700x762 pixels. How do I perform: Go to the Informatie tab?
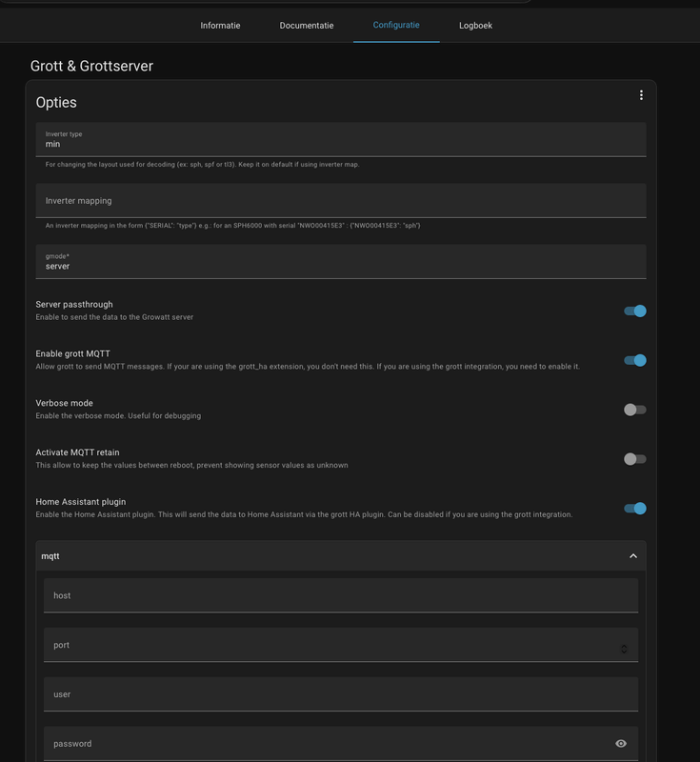click(x=220, y=26)
